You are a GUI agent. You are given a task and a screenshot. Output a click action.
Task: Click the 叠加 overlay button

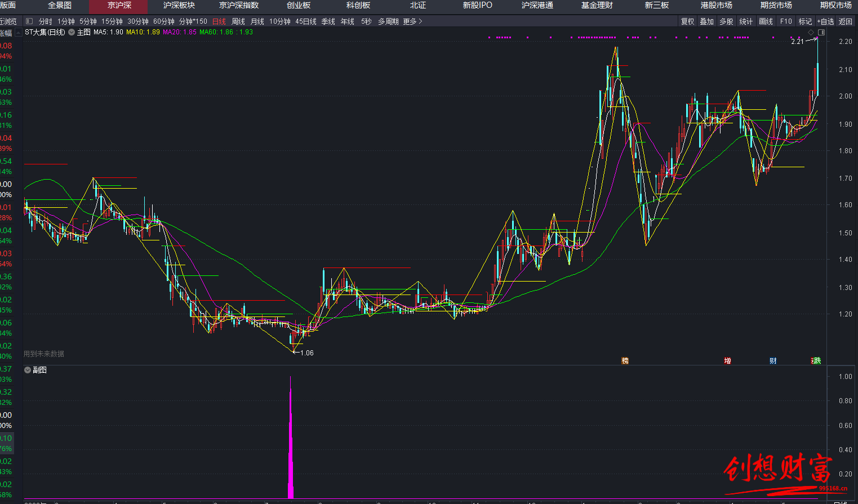tap(707, 21)
